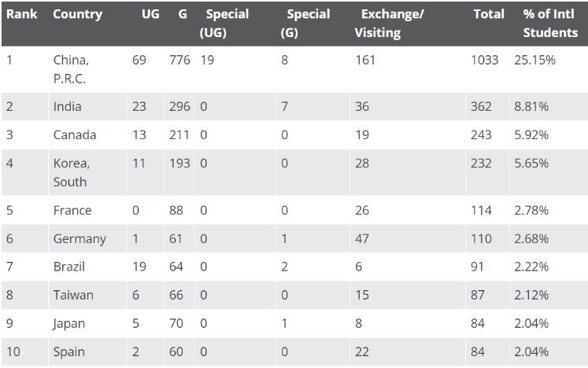Select the Brazil country cell
The width and height of the screenshot is (588, 368).
69,267
